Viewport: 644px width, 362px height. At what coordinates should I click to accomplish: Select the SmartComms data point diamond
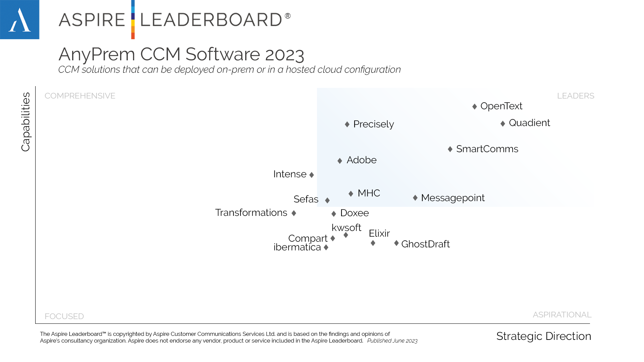click(449, 149)
